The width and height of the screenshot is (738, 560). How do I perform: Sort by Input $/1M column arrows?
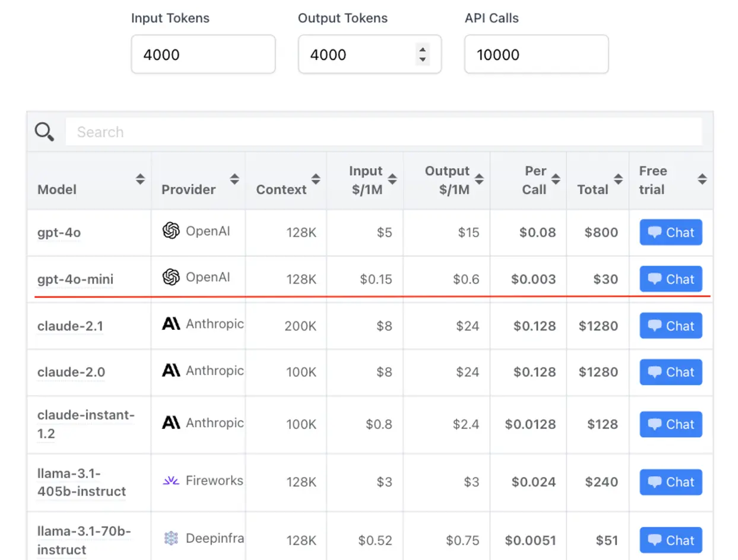click(392, 179)
